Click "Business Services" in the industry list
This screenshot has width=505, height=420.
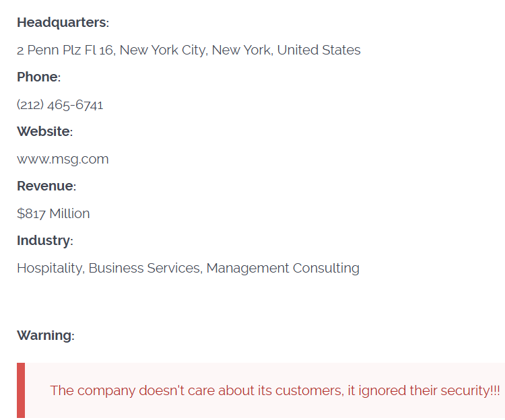[x=145, y=268]
